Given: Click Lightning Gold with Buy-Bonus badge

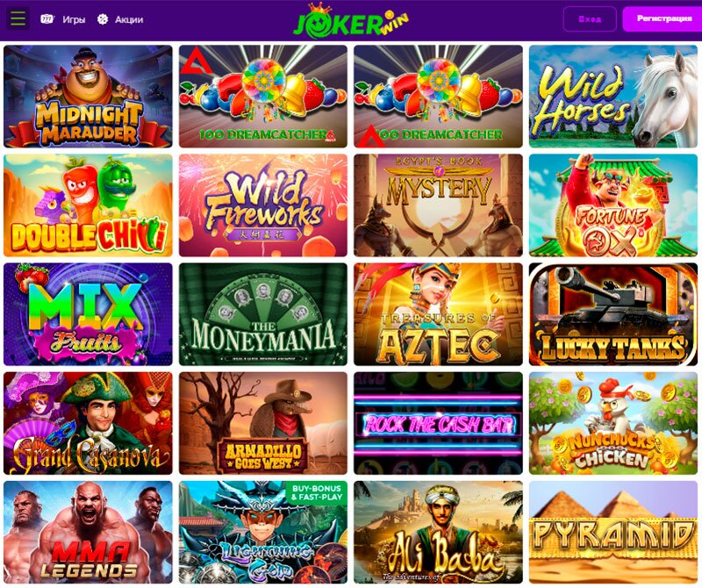Looking at the screenshot, I should coord(263,533).
